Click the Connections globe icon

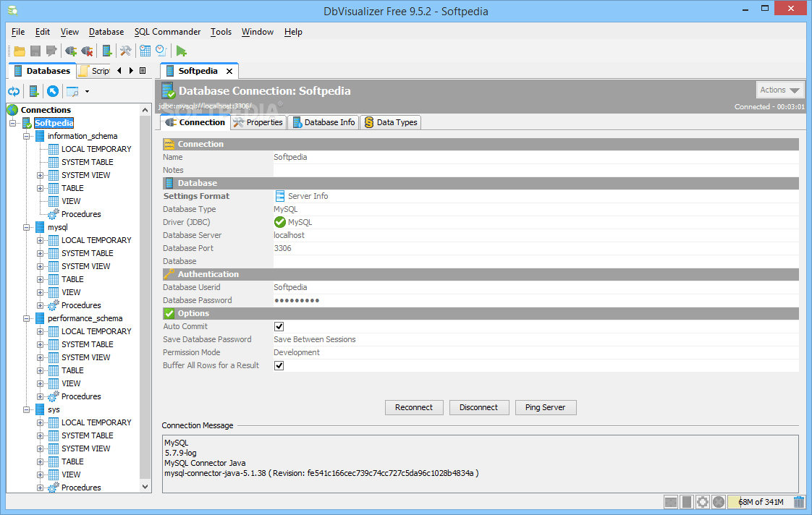click(13, 110)
